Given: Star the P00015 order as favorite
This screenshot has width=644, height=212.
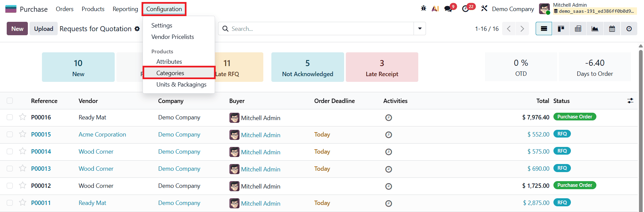Looking at the screenshot, I should [22, 134].
